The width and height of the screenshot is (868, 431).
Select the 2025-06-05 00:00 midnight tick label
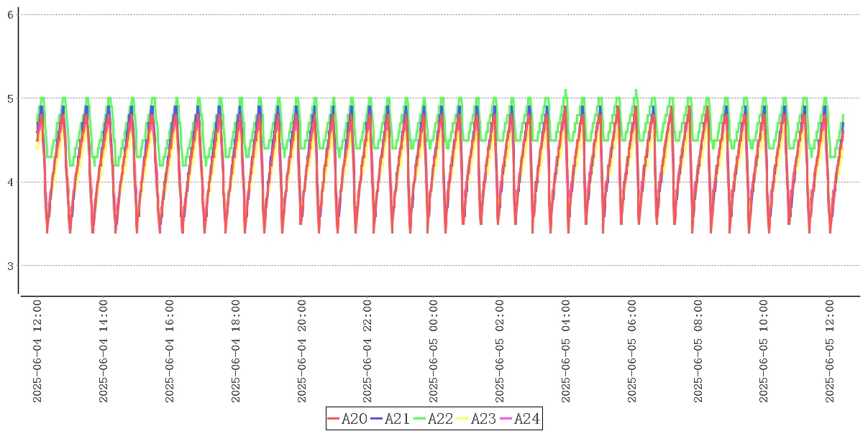tap(434, 351)
